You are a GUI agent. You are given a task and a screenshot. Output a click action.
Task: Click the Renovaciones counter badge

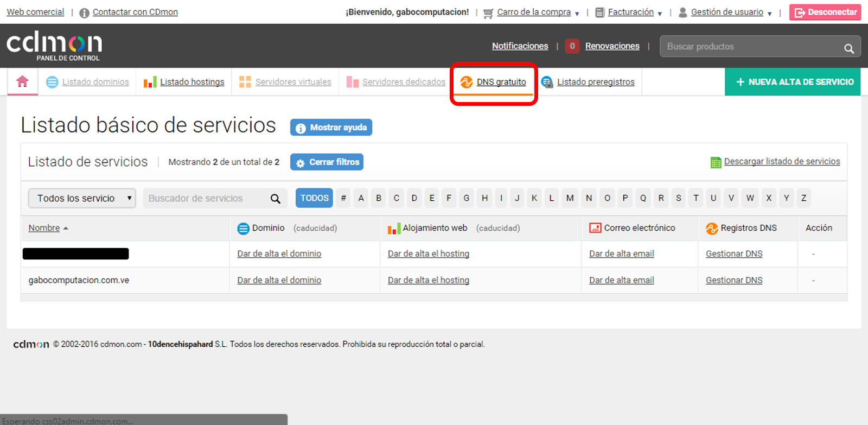572,46
